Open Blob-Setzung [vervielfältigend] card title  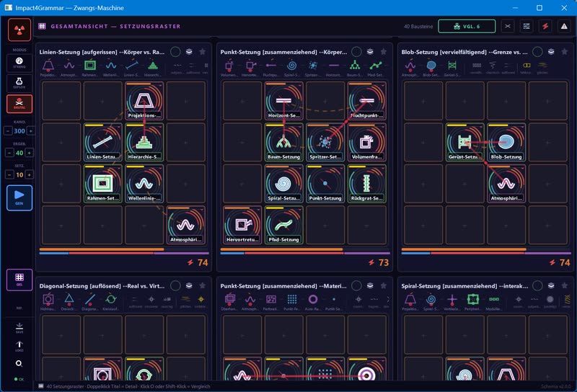pos(464,52)
